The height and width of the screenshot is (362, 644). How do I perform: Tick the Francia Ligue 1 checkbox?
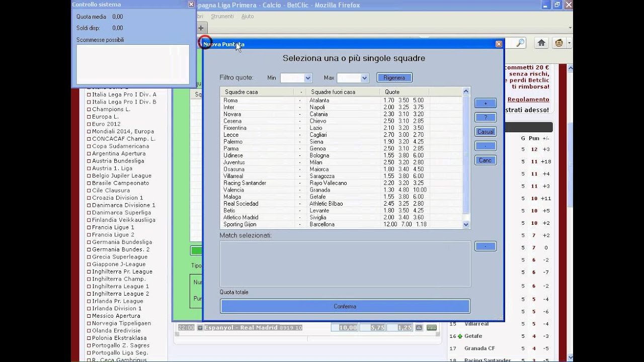point(89,227)
